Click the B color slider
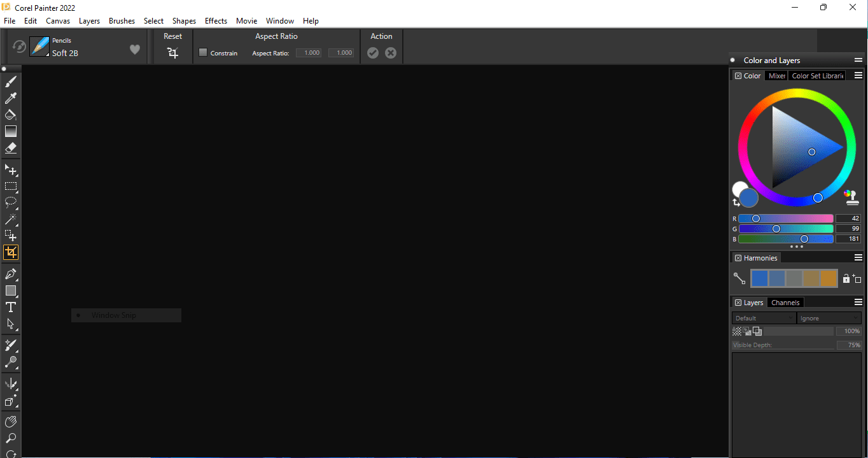 pyautogui.click(x=786, y=239)
